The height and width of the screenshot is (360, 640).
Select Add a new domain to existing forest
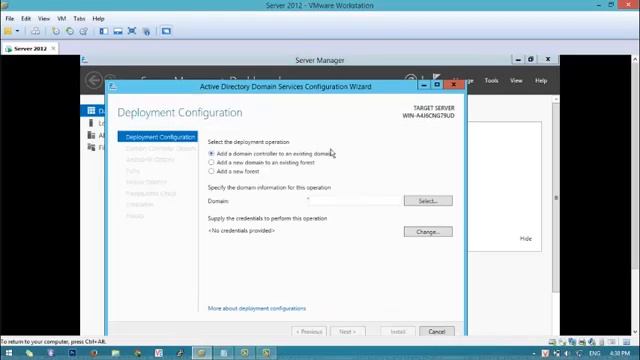coord(211,162)
